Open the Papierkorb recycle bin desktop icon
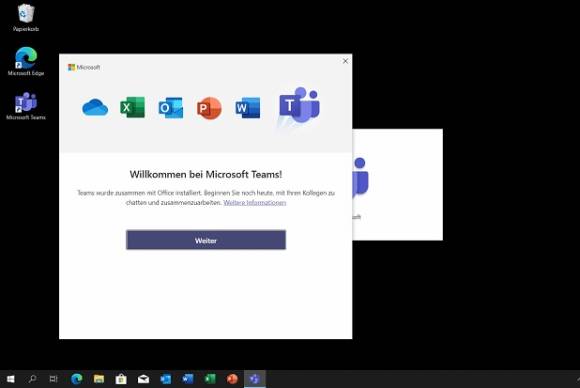 (26, 17)
